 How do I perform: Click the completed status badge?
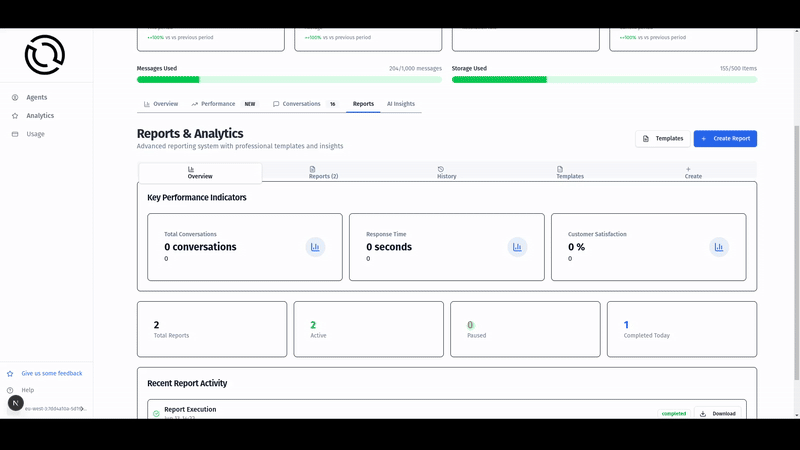pos(673,413)
